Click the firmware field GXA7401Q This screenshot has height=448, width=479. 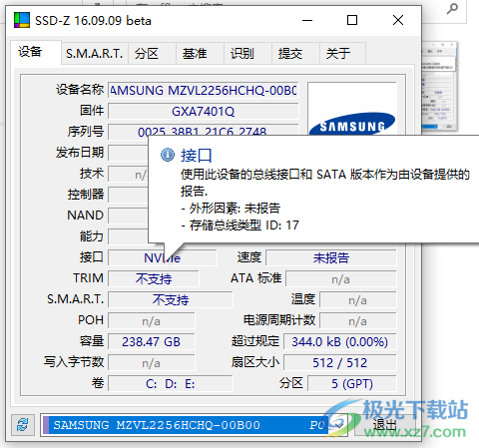(x=204, y=112)
